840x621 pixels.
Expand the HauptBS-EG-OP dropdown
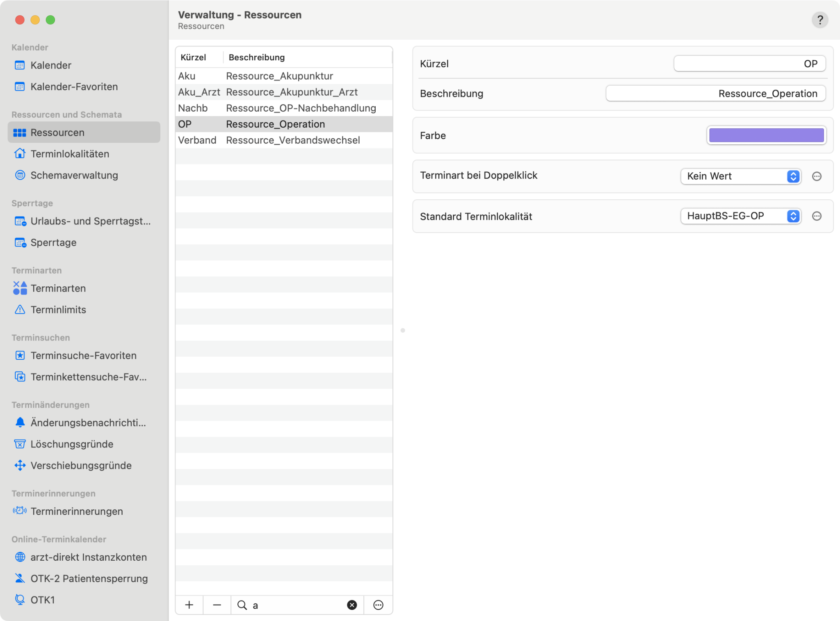coord(740,216)
